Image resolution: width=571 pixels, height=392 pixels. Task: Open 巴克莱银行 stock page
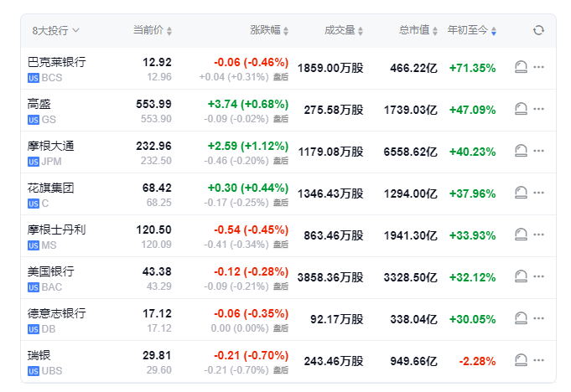click(x=57, y=62)
